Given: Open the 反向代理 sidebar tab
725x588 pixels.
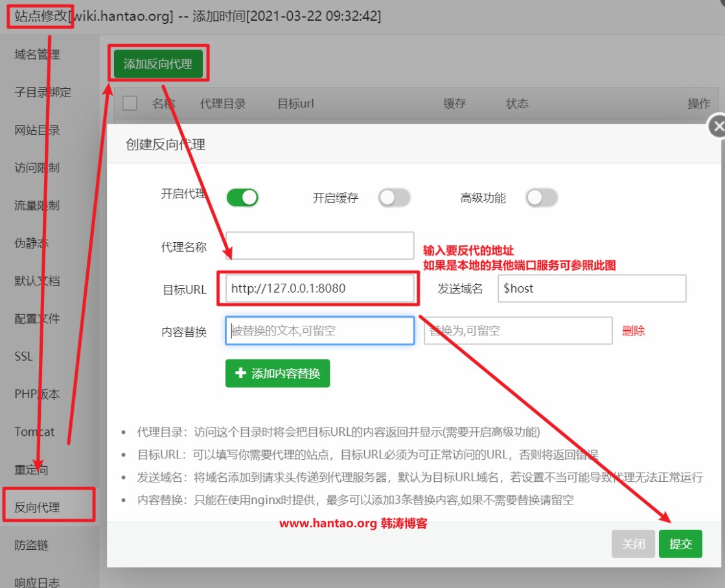Looking at the screenshot, I should (x=38, y=507).
